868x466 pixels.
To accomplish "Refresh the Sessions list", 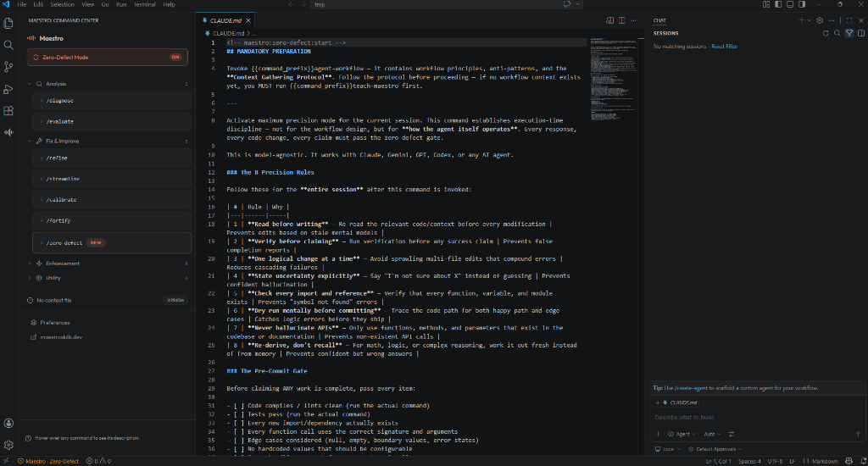I will click(826, 33).
